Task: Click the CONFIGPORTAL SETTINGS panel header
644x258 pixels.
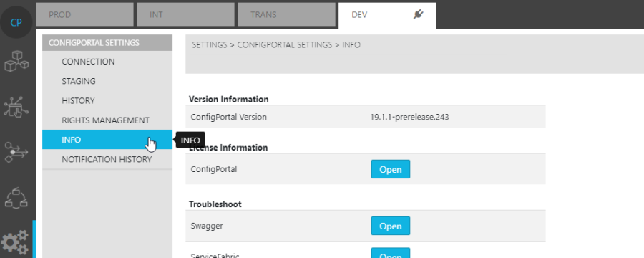Action: (107, 43)
